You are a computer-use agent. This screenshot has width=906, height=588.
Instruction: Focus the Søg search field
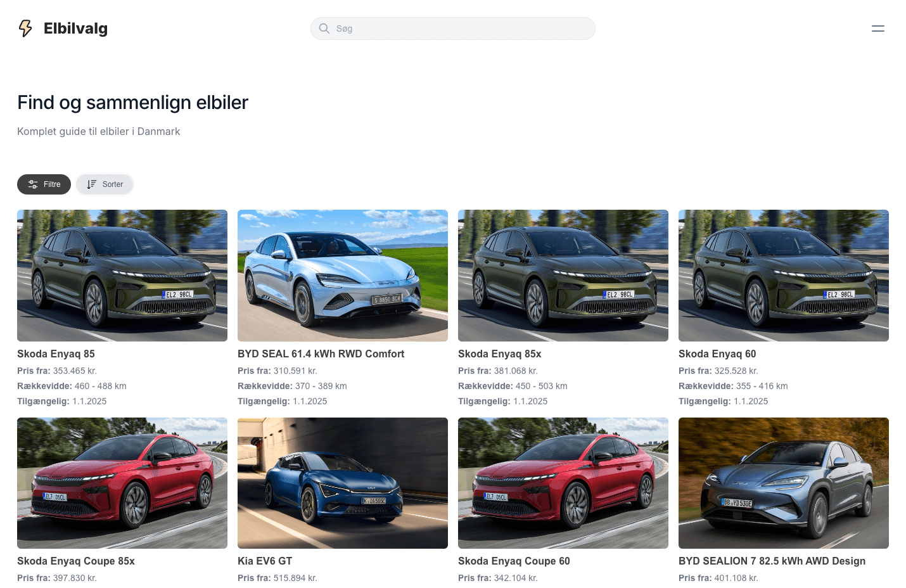point(453,29)
